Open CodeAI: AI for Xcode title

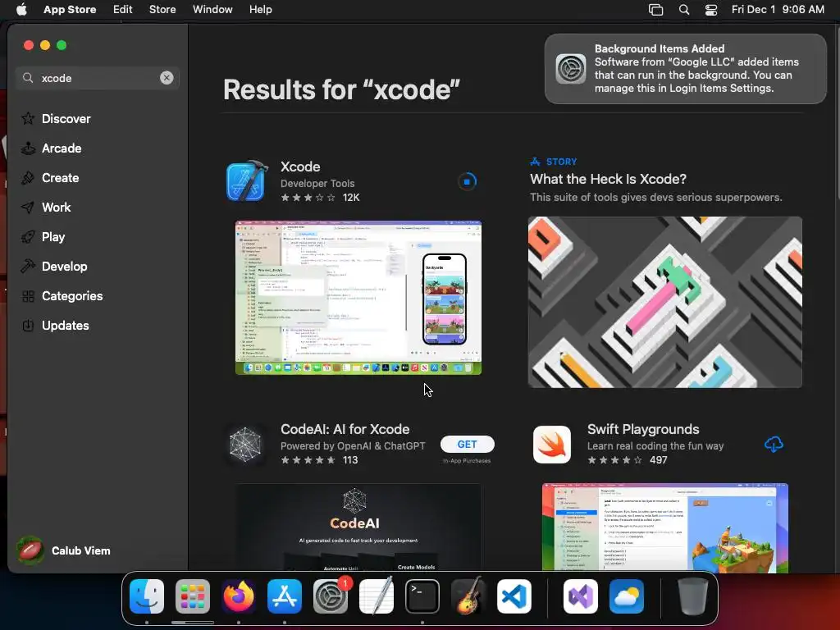point(345,429)
